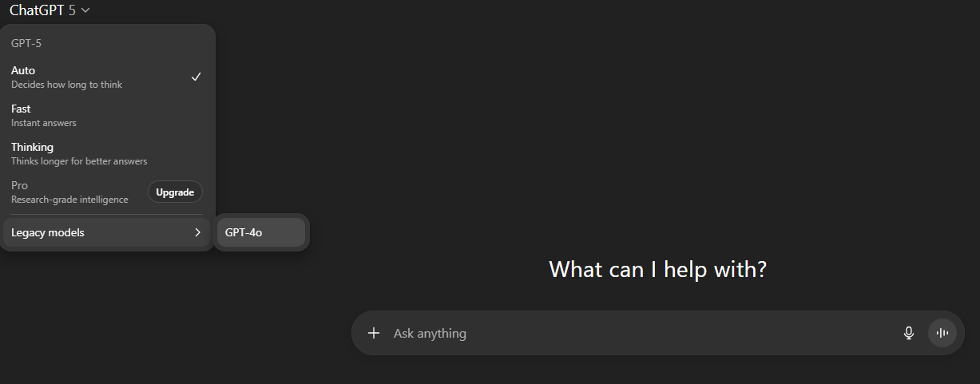This screenshot has width=980, height=384.
Task: Open the Legacy models menu item
Action: (x=48, y=232)
